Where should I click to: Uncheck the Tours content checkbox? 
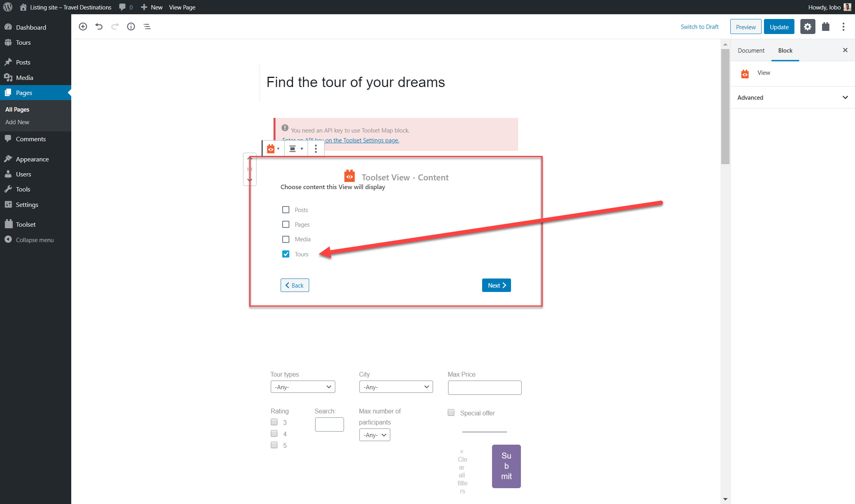[286, 254]
